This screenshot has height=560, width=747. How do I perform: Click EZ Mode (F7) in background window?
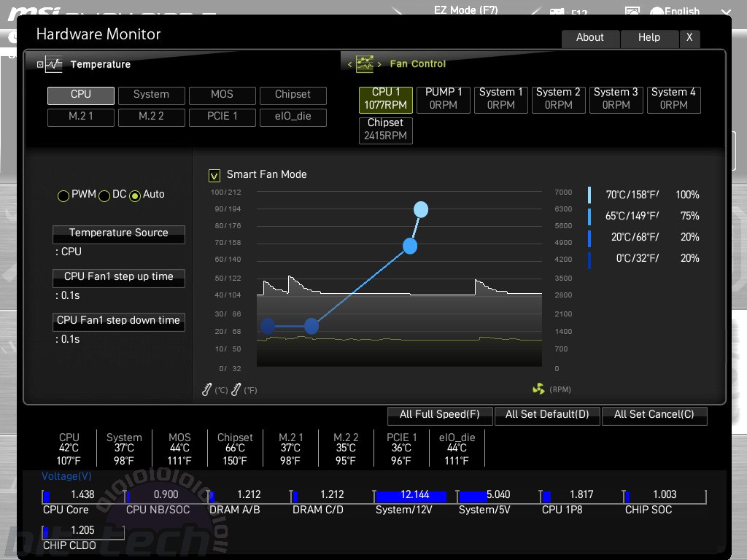[x=466, y=10]
